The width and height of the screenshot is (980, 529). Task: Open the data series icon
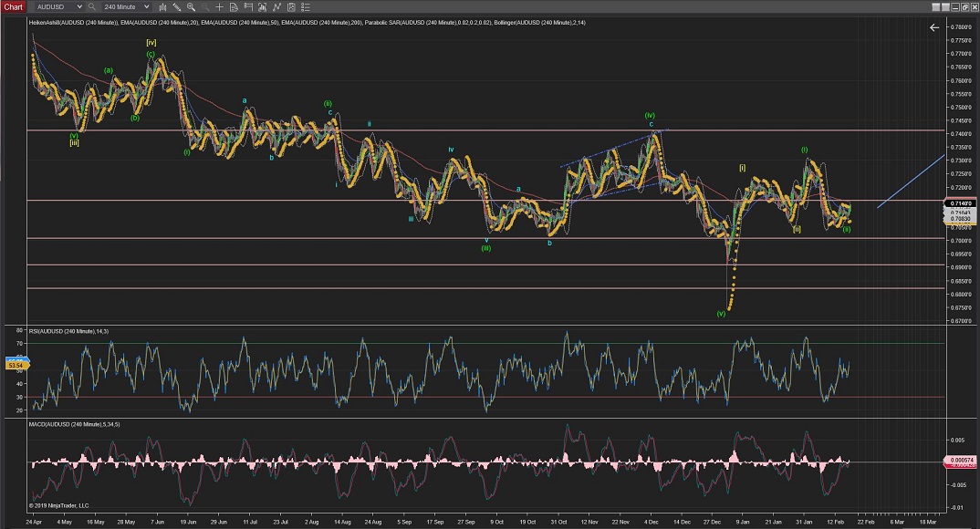(x=263, y=7)
